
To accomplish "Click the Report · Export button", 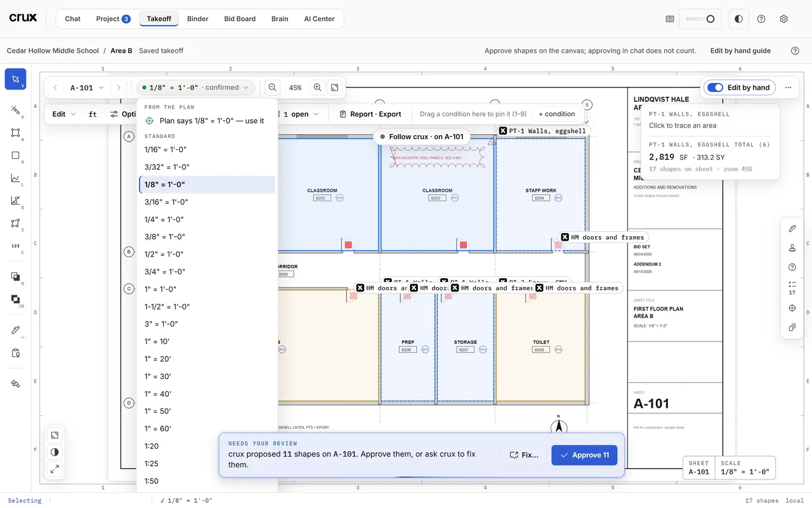I will (x=370, y=114).
